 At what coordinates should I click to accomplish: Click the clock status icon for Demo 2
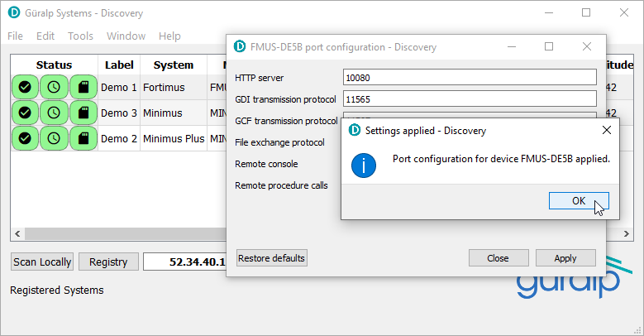coord(54,138)
